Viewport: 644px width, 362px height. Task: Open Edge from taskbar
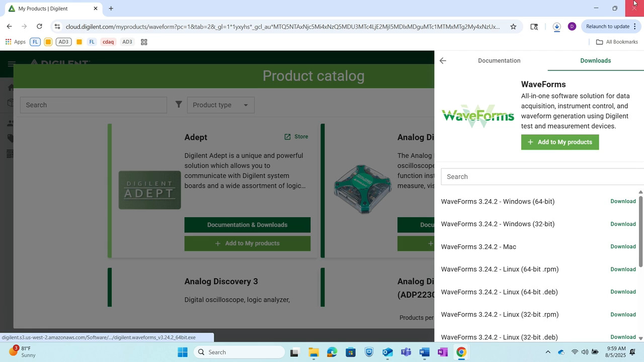click(x=332, y=352)
